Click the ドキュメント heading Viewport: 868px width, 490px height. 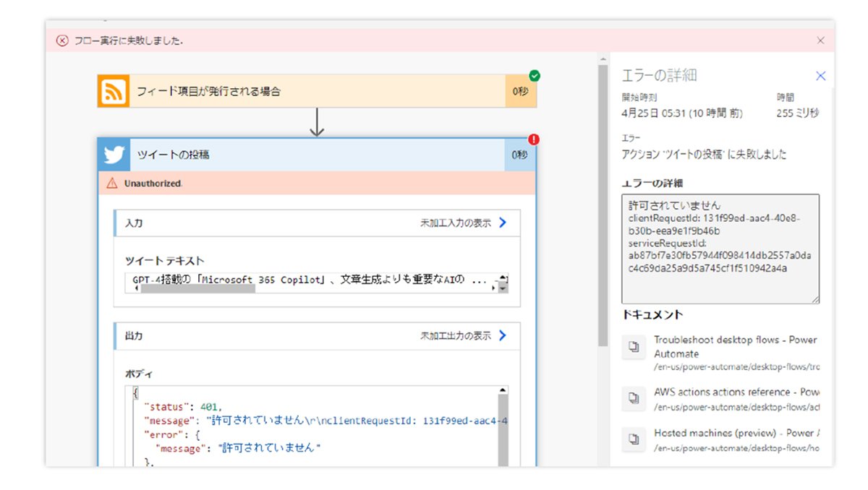click(652, 315)
